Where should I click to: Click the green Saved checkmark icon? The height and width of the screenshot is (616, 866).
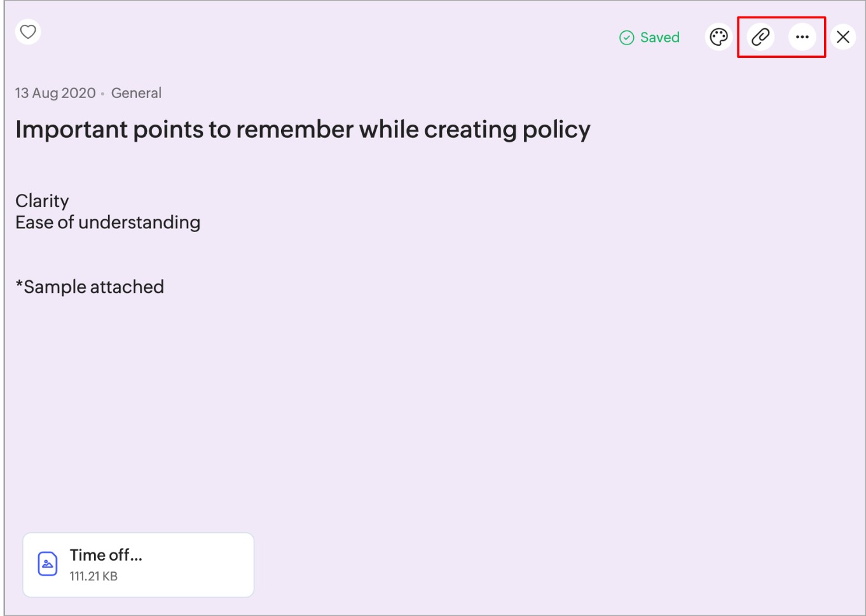point(626,38)
